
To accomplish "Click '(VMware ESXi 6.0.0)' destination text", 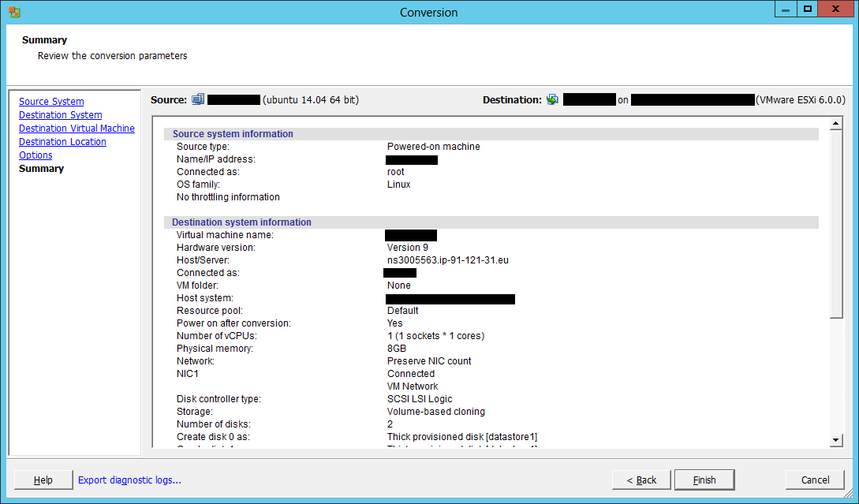I will [801, 99].
